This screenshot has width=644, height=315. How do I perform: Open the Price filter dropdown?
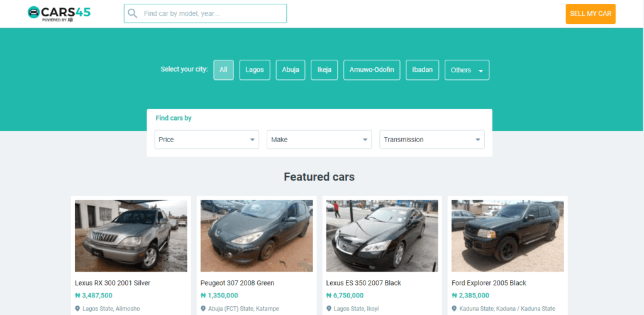206,140
